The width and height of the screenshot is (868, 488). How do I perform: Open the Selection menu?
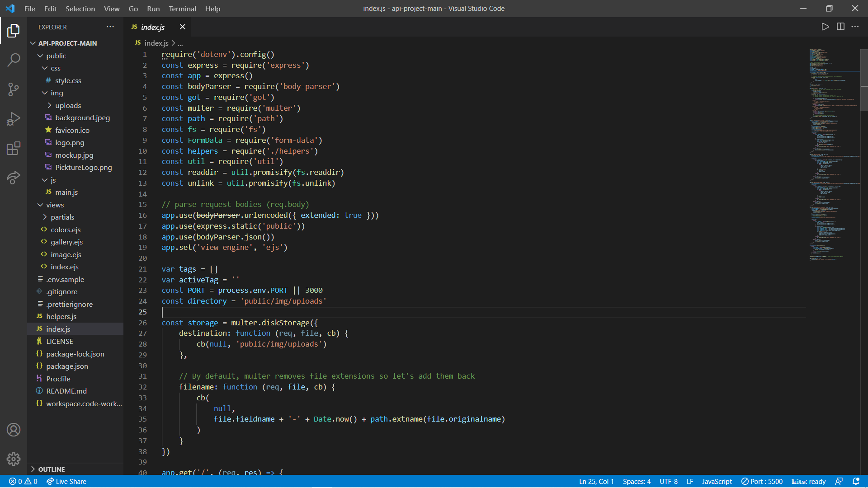(80, 9)
